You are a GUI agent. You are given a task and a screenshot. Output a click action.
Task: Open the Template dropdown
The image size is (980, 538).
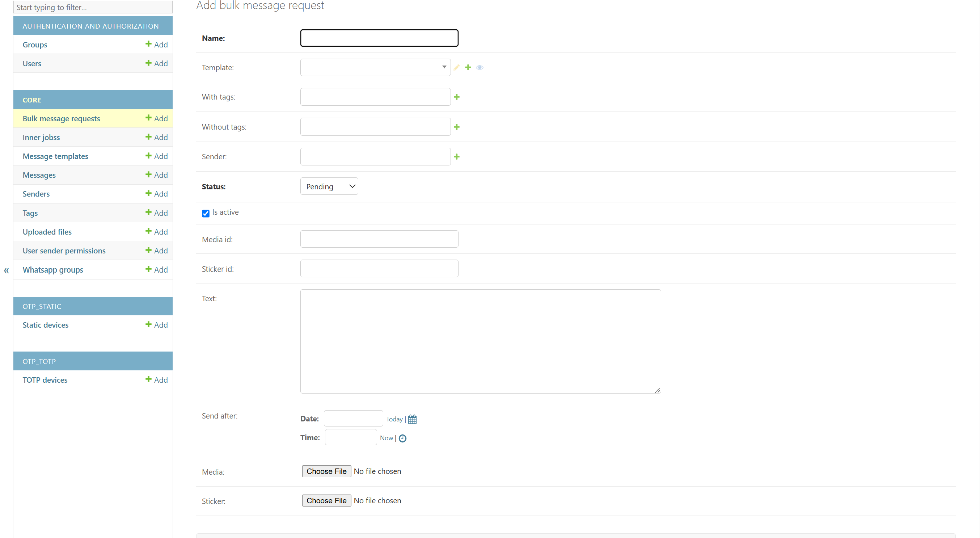tap(375, 67)
